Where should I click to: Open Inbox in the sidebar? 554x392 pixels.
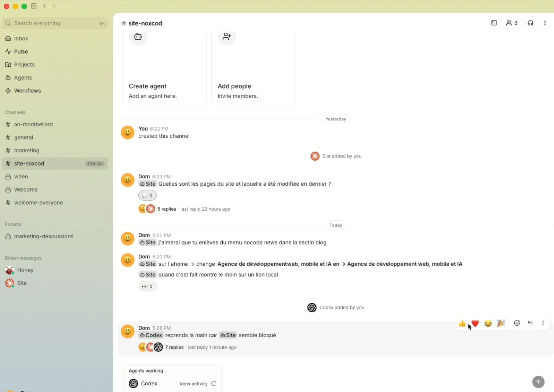55,39
